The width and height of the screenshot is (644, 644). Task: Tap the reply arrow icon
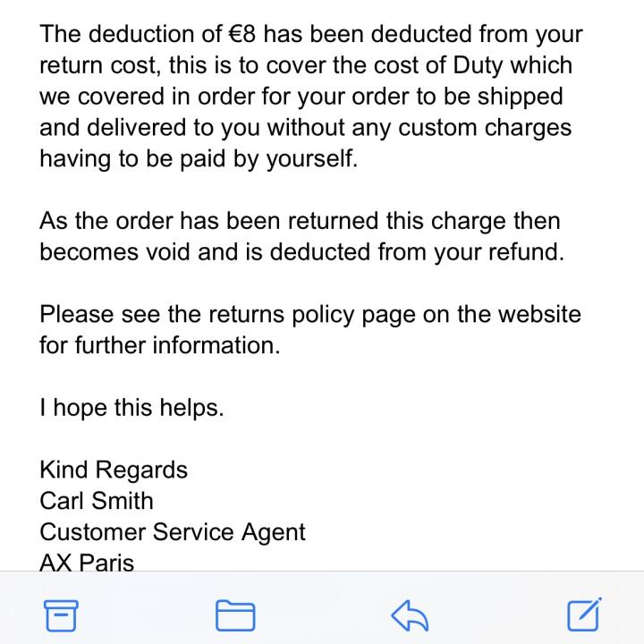point(410,614)
